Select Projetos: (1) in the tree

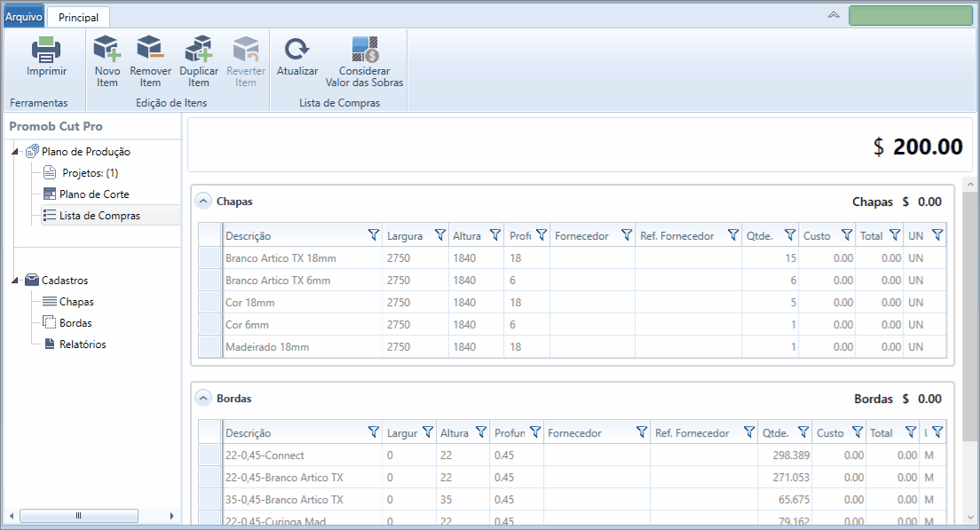90,173
